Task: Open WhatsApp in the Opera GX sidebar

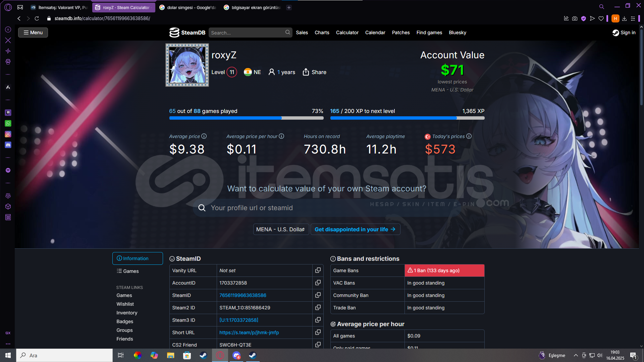Action: click(8, 123)
